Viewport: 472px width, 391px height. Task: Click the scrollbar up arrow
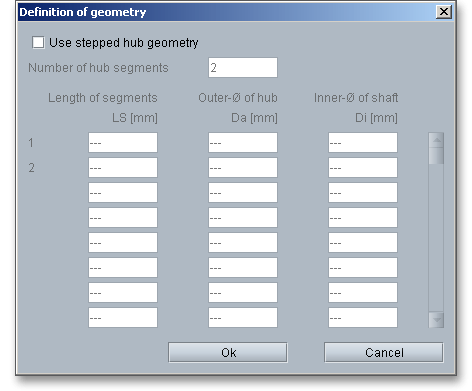click(436, 140)
